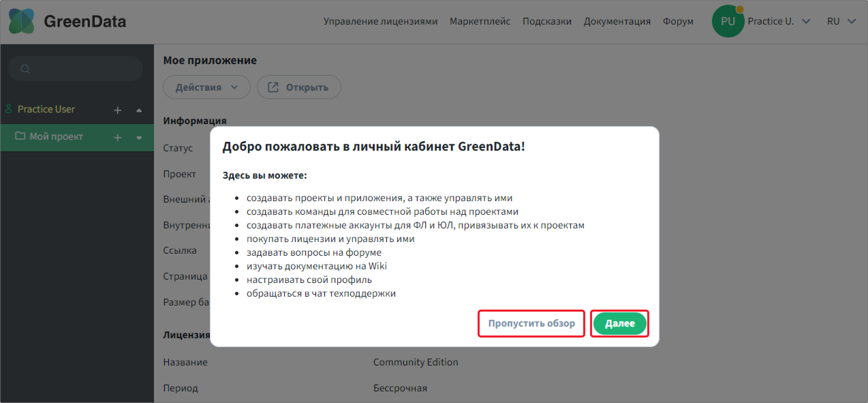Viewport: 868px width, 403px height.
Task: Click the Открыть button
Action: click(x=299, y=87)
